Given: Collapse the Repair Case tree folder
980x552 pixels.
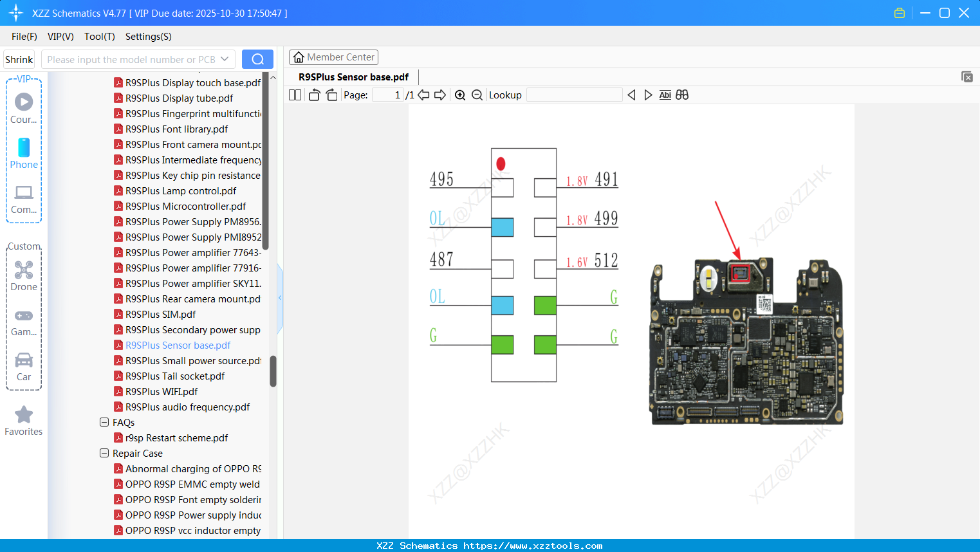Looking at the screenshot, I should click(x=104, y=454).
